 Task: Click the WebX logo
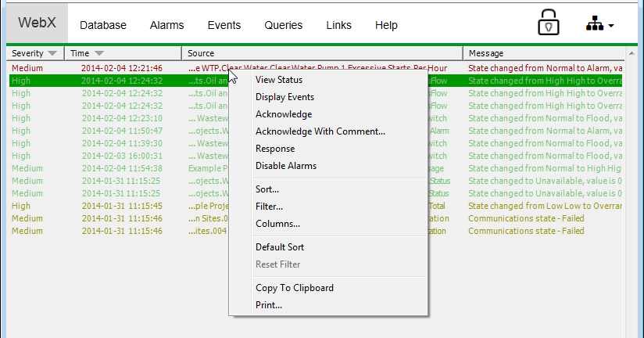[37, 24]
